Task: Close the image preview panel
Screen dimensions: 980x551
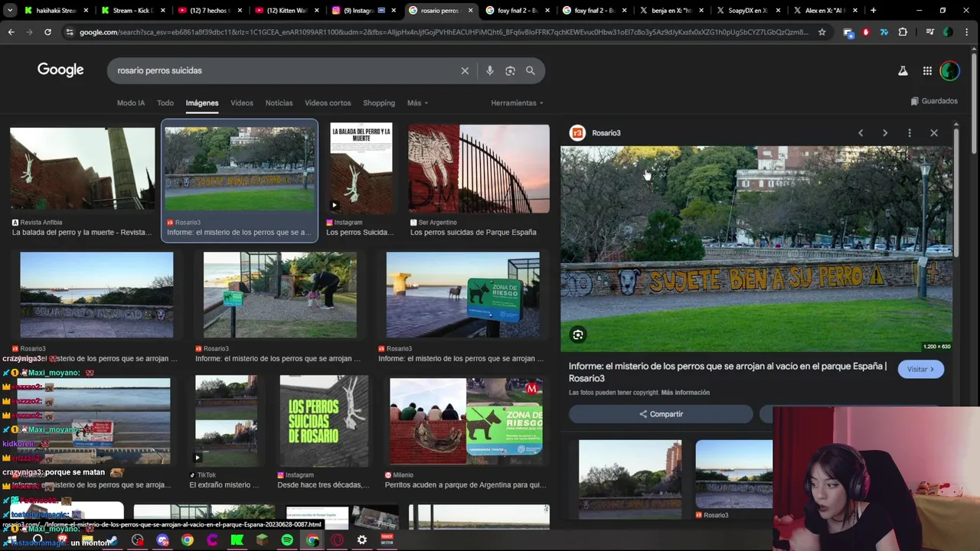Action: click(x=934, y=133)
